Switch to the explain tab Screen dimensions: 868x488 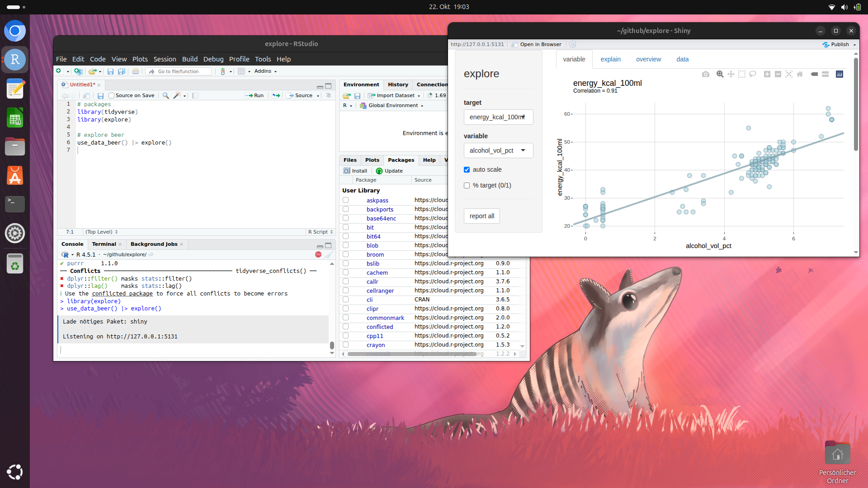(610, 59)
